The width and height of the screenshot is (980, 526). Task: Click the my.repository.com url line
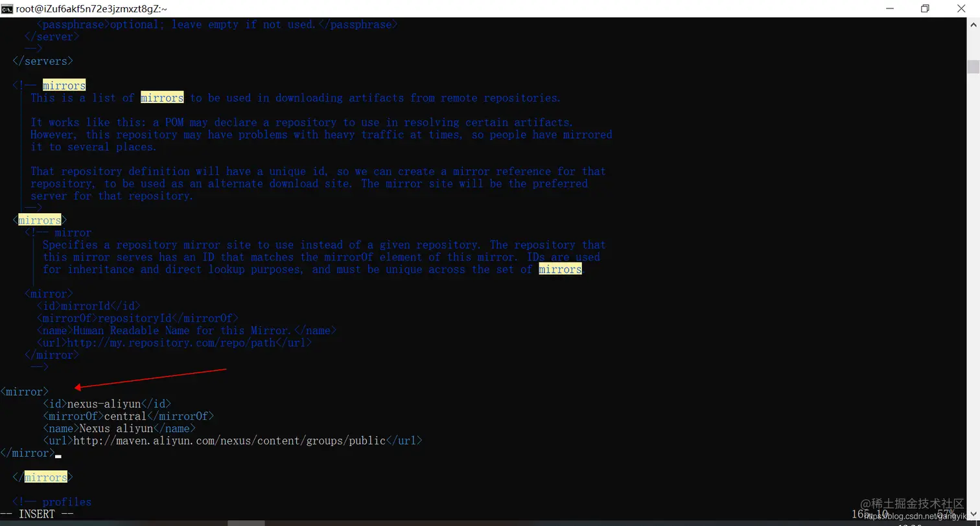click(x=174, y=343)
